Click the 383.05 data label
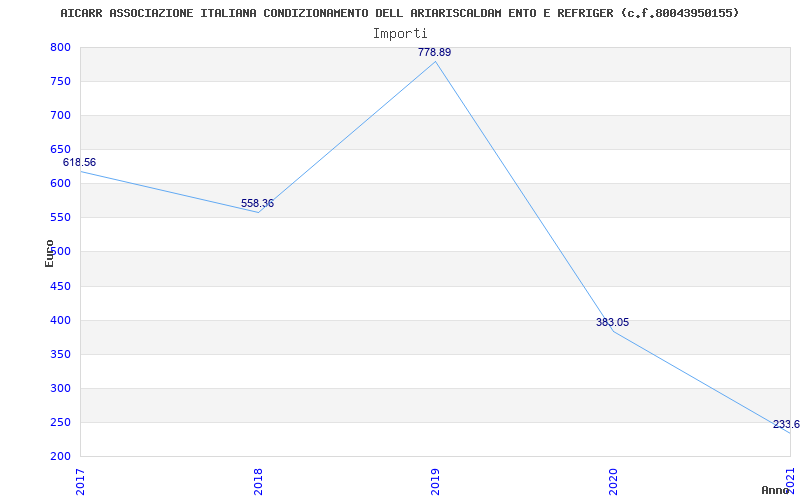Viewport: 800px width, 500px height. (612, 322)
